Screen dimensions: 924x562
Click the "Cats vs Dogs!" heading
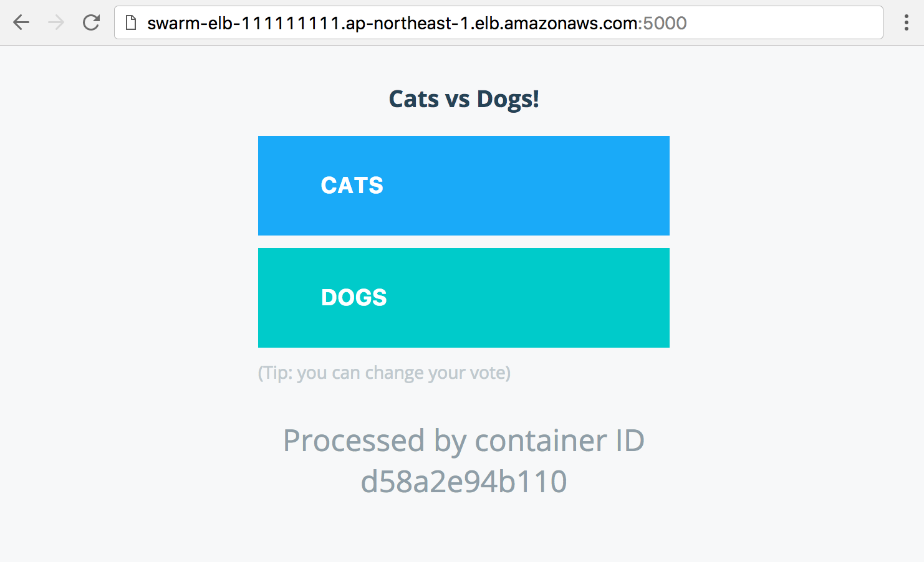pyautogui.click(x=464, y=99)
